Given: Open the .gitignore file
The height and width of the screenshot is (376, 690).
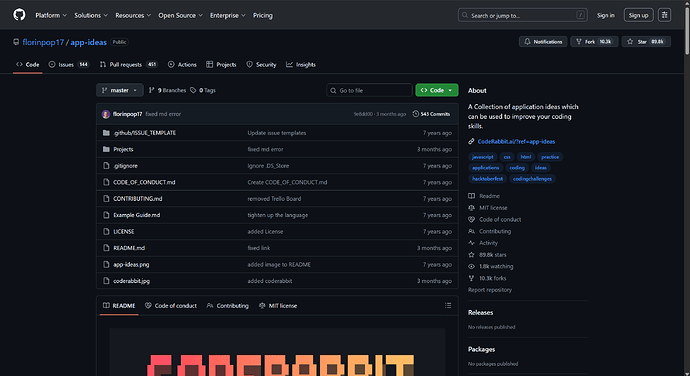Looking at the screenshot, I should [x=125, y=166].
